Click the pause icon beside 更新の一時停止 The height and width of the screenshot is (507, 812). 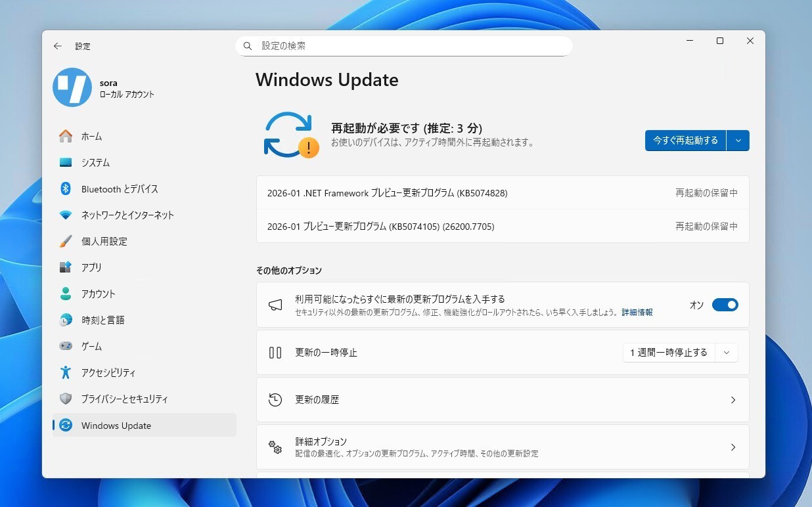[x=275, y=353]
